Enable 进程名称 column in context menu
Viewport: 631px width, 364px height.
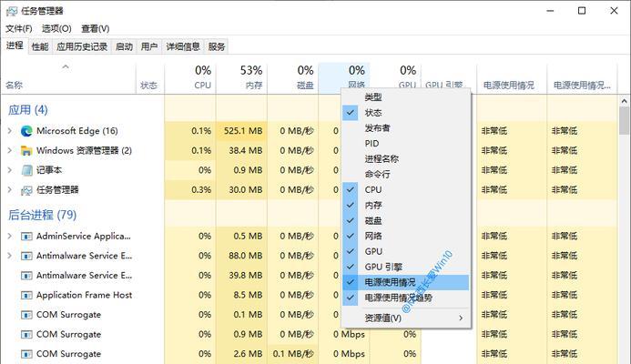(406, 159)
